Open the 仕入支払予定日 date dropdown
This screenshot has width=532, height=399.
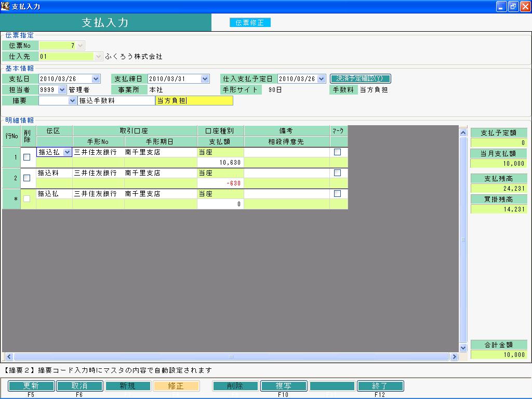321,79
